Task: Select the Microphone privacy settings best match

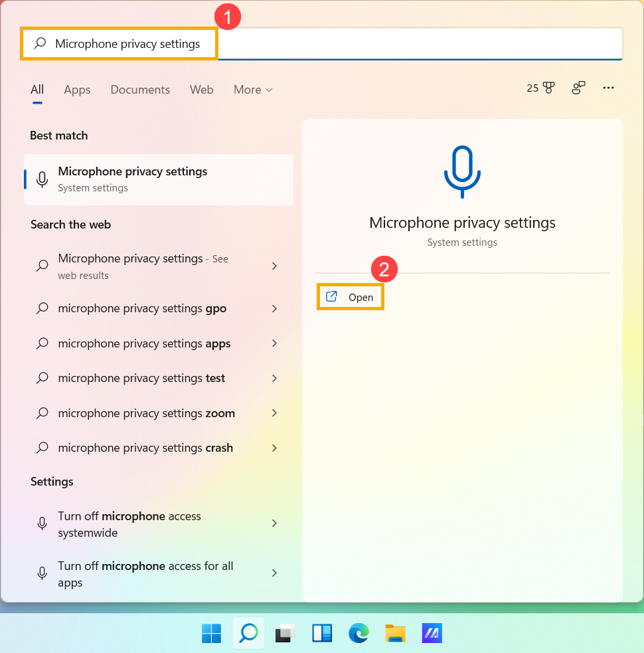Action: pos(159,179)
